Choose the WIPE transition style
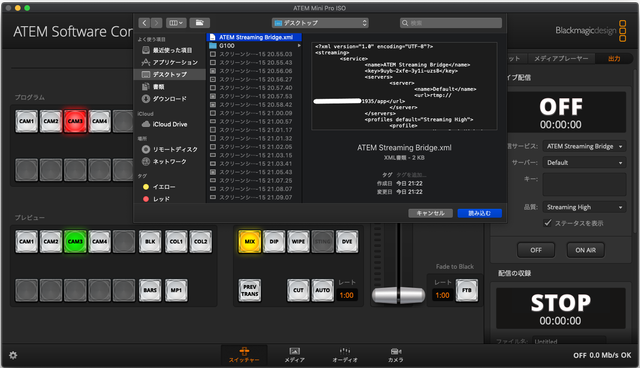This screenshot has height=368, width=640. 298,242
